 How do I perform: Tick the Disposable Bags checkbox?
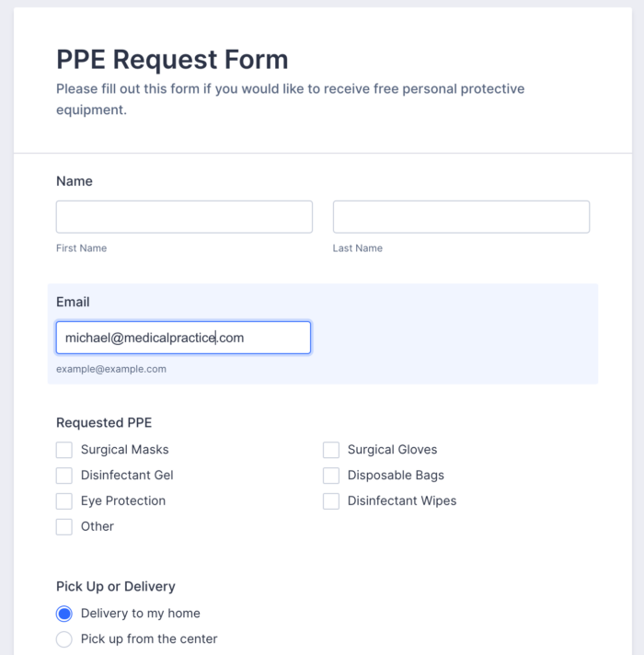tap(331, 476)
